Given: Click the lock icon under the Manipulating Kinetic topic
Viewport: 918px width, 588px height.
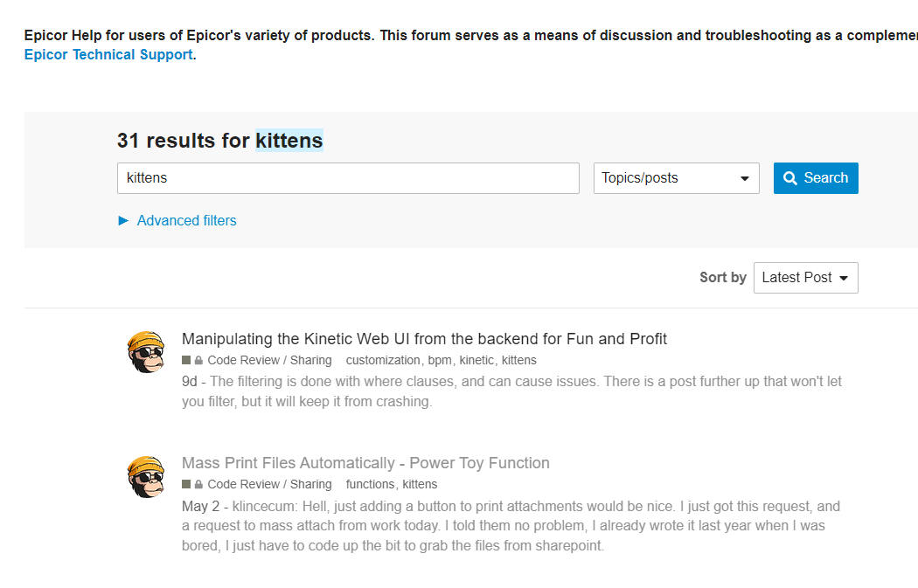Looking at the screenshot, I should [198, 360].
